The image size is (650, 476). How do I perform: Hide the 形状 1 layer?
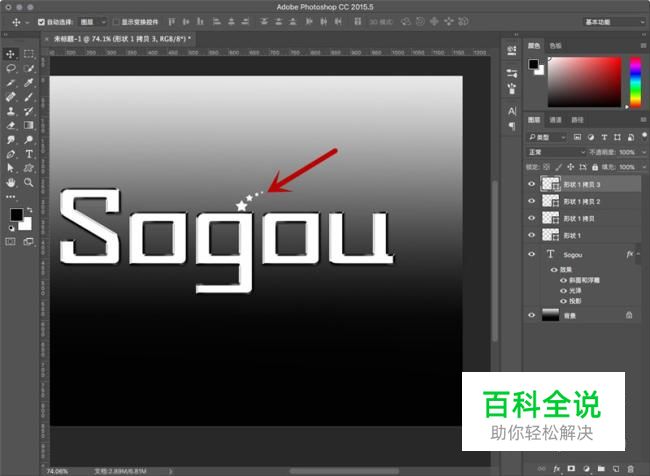pyautogui.click(x=531, y=235)
